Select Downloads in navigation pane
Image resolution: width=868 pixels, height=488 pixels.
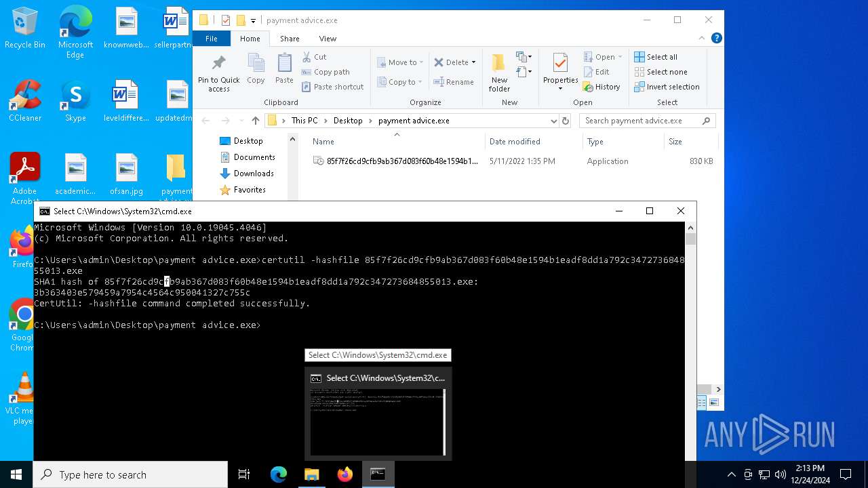point(254,174)
